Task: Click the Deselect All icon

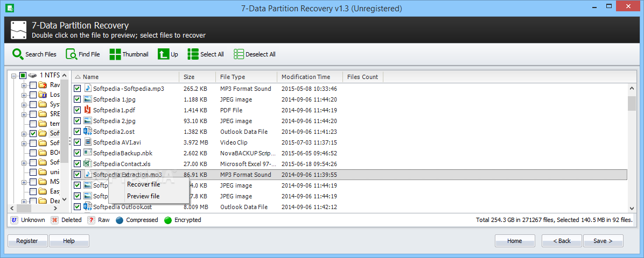Action: tap(239, 54)
